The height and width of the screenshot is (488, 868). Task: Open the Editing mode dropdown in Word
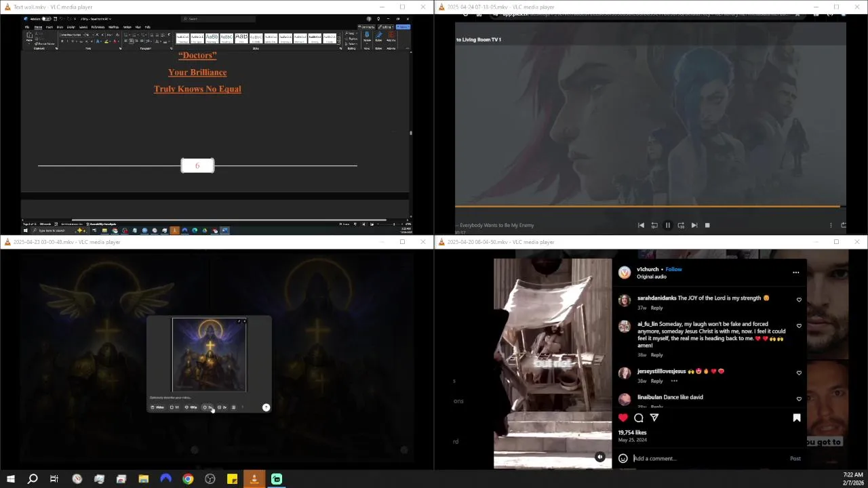(x=386, y=27)
